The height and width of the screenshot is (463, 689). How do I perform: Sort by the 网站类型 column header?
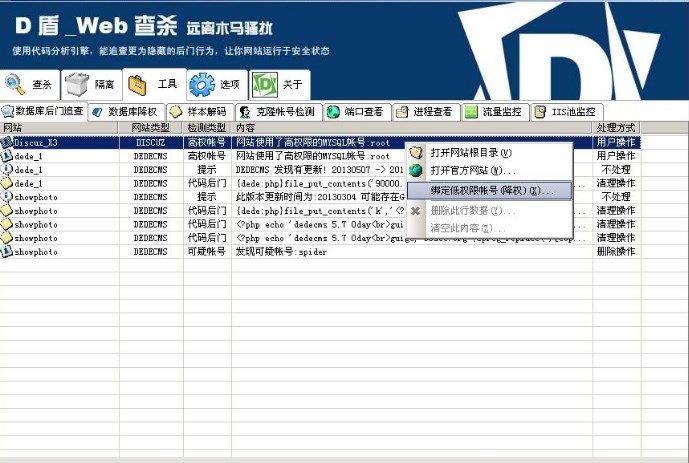pyautogui.click(x=155, y=128)
